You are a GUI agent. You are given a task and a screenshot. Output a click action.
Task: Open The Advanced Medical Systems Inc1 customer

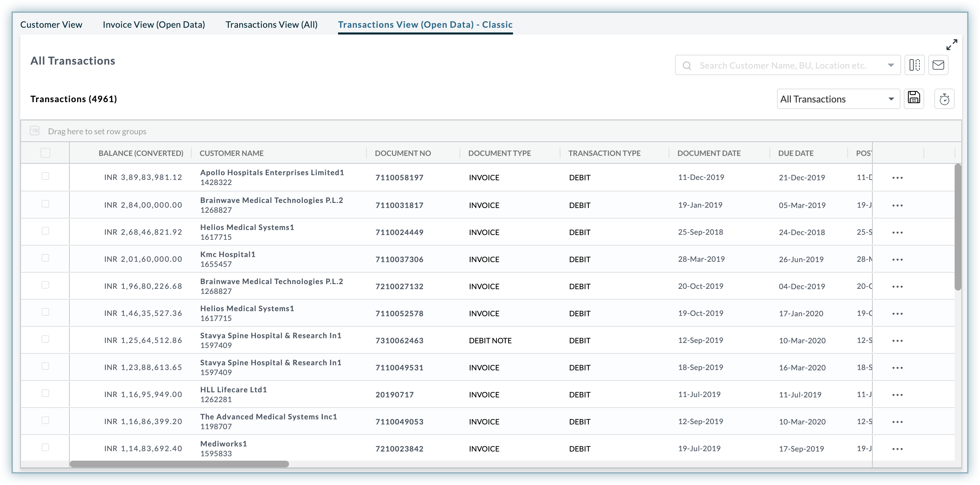coord(269,417)
